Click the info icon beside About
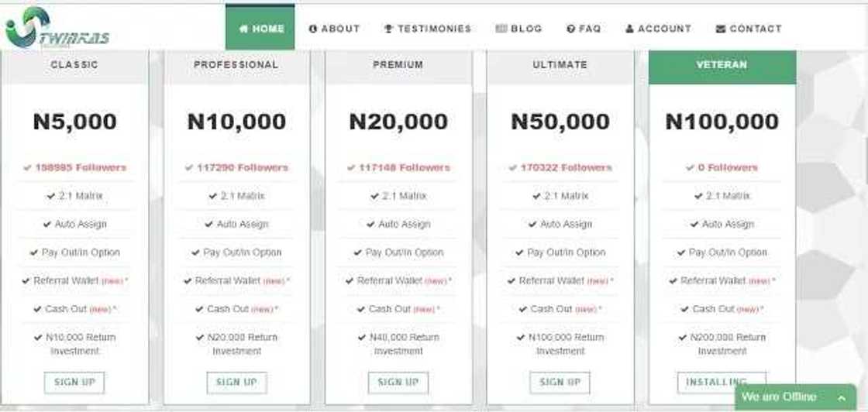This screenshot has width=868, height=412. [313, 29]
